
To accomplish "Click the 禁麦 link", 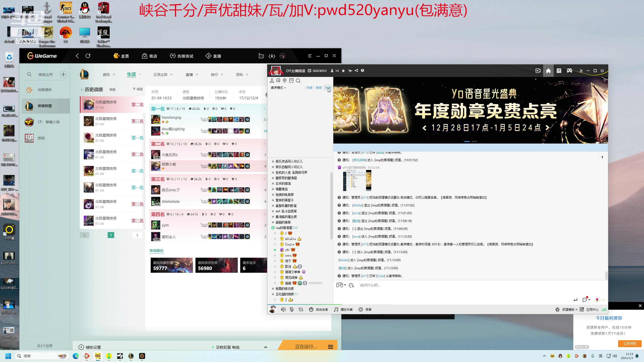I will point(318,88).
